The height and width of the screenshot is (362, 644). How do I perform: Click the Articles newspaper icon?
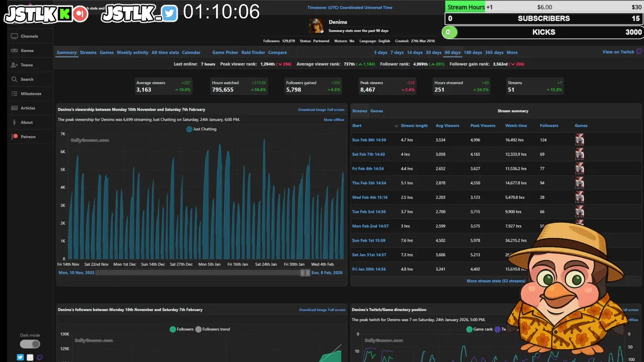tap(15, 108)
